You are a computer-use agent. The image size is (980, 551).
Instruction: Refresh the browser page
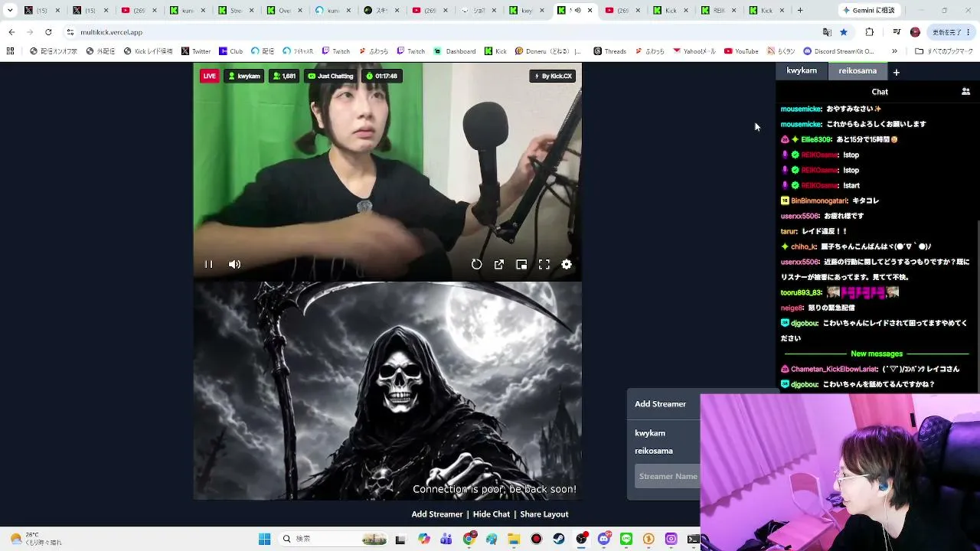click(48, 32)
